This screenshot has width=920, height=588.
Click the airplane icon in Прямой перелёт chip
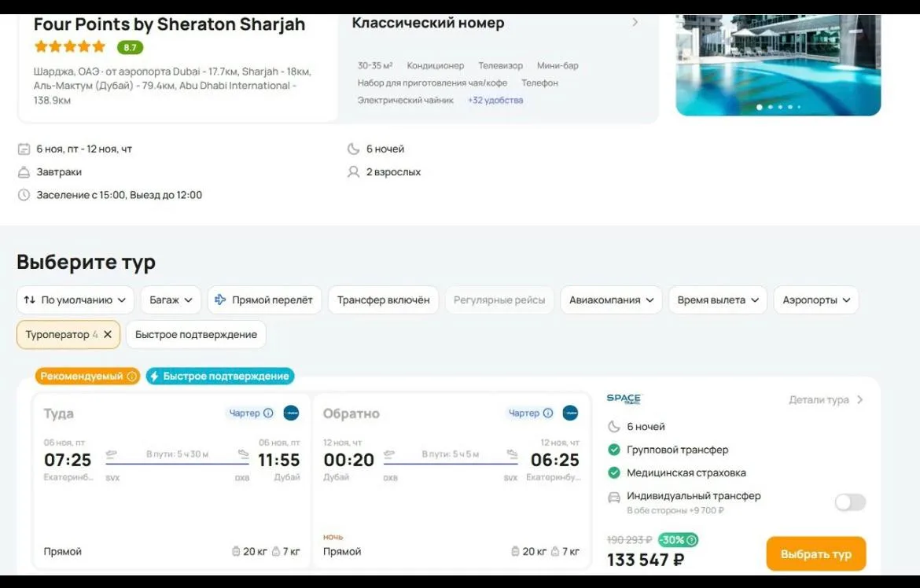point(220,300)
